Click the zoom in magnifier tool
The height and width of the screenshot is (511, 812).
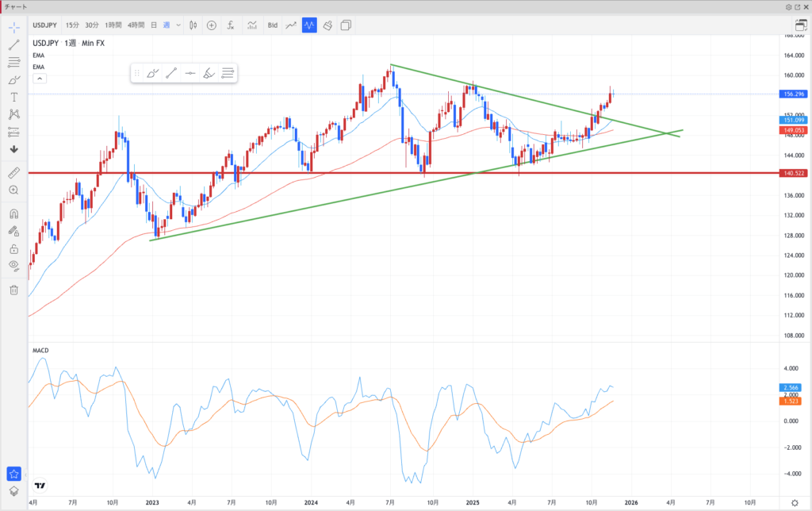click(x=14, y=190)
